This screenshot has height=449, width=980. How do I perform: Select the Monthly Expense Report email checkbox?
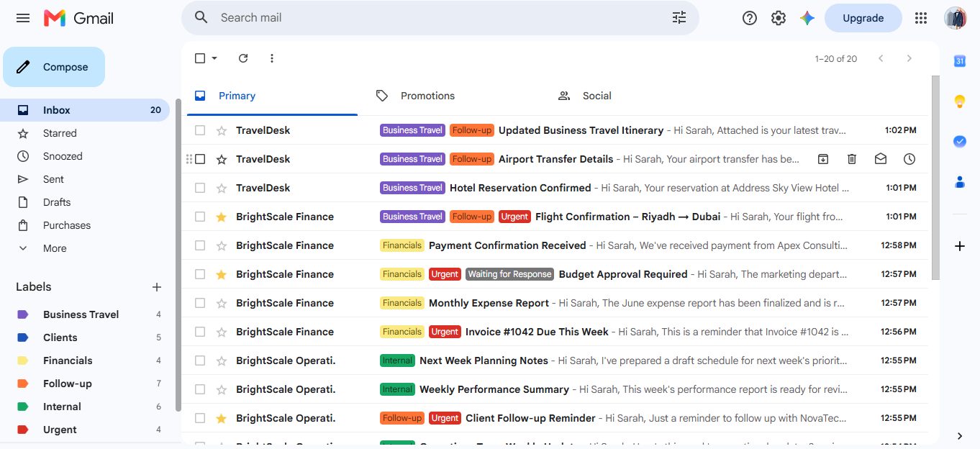click(200, 303)
